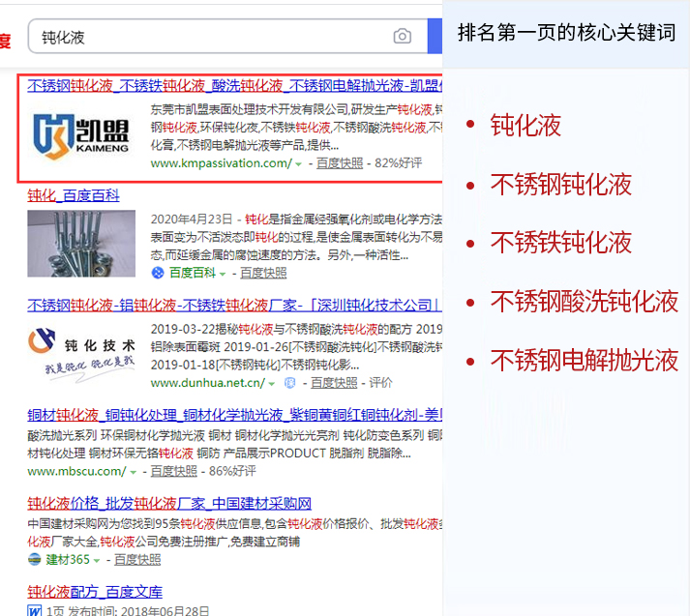Open 钝化液价格_批发钝化液厂家_中国建材采购网 result
This screenshot has height=616, width=690.
pos(169,503)
